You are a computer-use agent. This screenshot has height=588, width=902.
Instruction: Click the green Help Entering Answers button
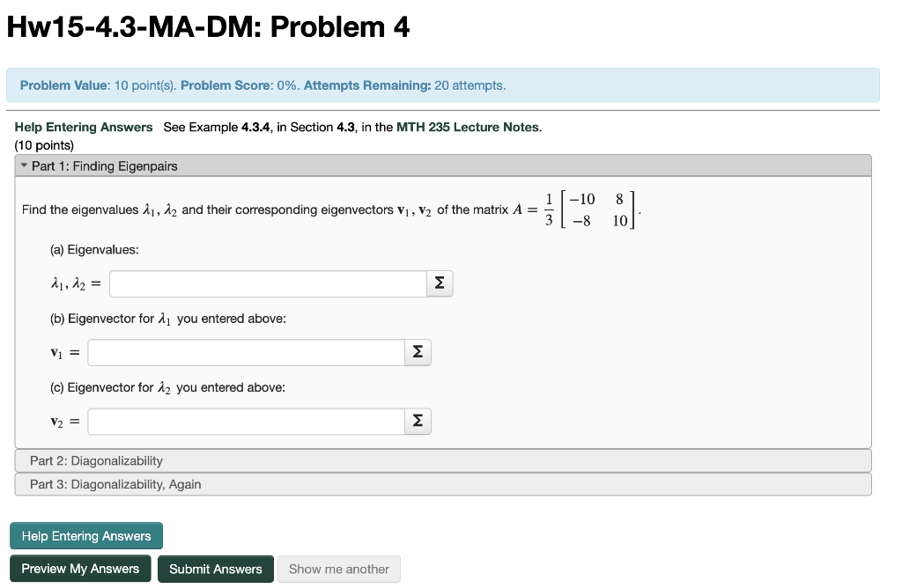click(85, 535)
